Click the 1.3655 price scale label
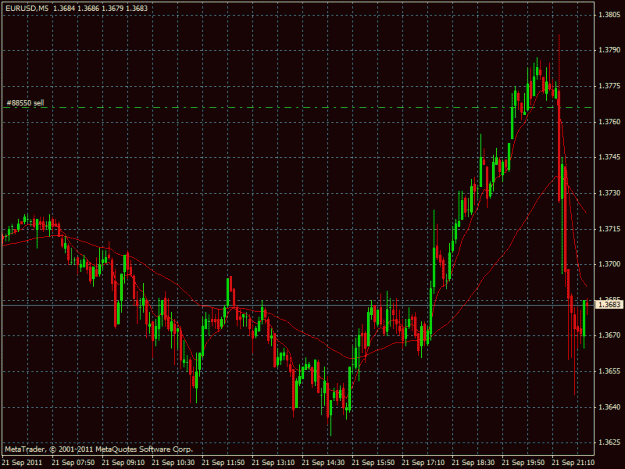This screenshot has height=469, width=625. pyautogui.click(x=609, y=371)
